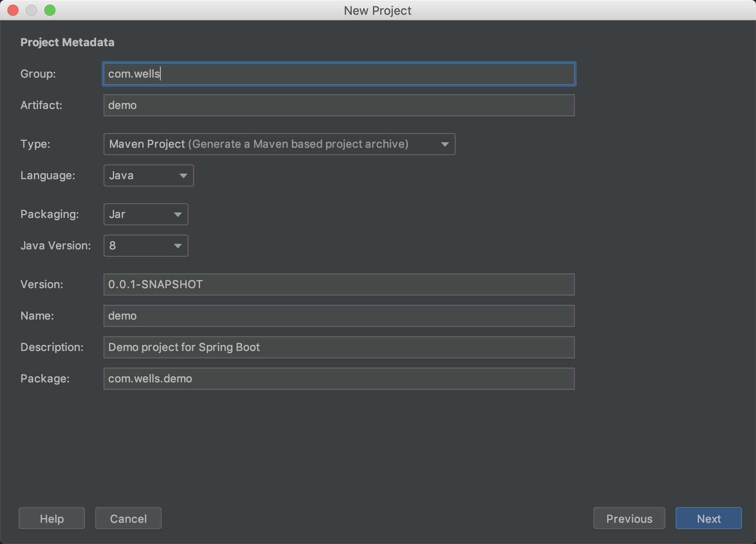Cancel the New Project dialog
Image resolution: width=756 pixels, height=544 pixels.
click(128, 519)
